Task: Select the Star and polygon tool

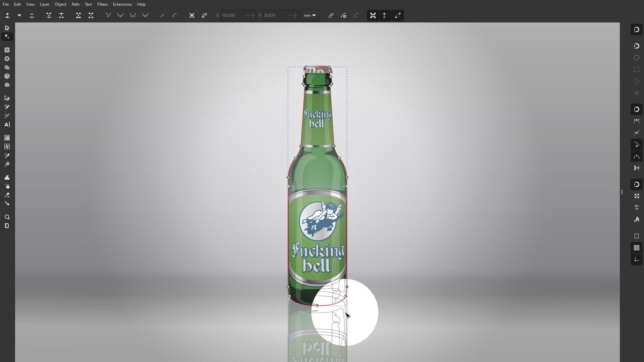Action: coord(7,67)
